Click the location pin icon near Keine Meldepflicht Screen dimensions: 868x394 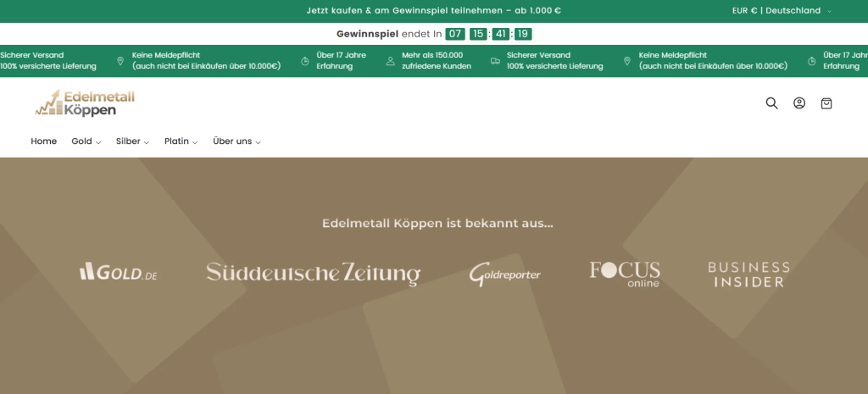pos(120,61)
